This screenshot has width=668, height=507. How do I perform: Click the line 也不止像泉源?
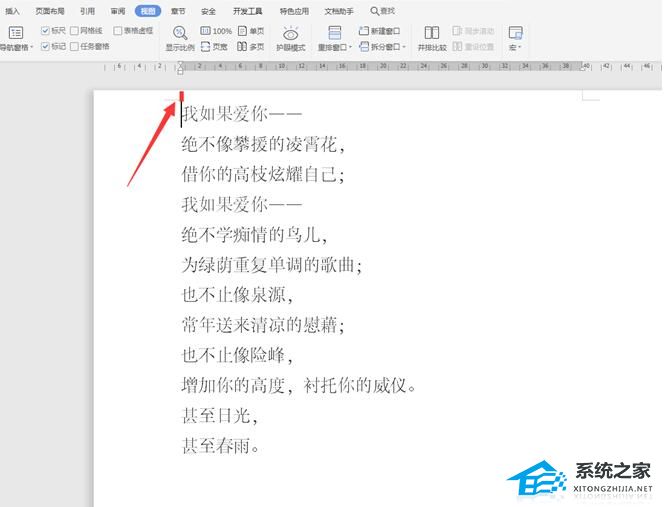tap(237, 295)
